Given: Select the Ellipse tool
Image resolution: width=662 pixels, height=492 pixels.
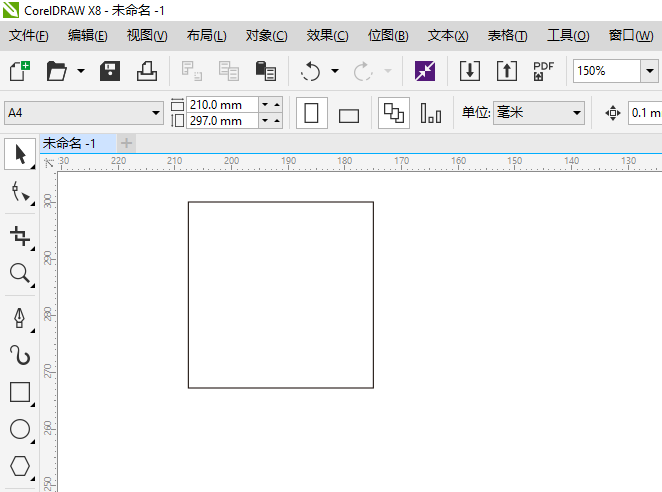Looking at the screenshot, I should point(20,429).
